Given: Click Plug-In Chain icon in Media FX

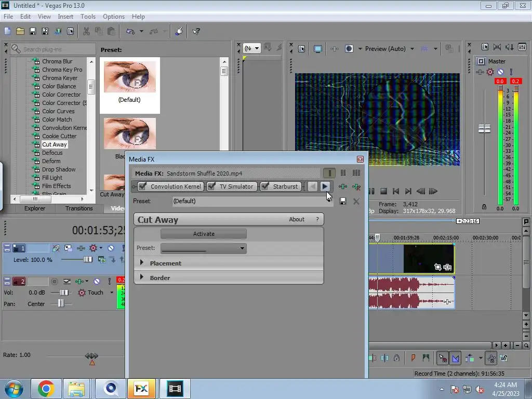Looking at the screenshot, I should tap(343, 187).
